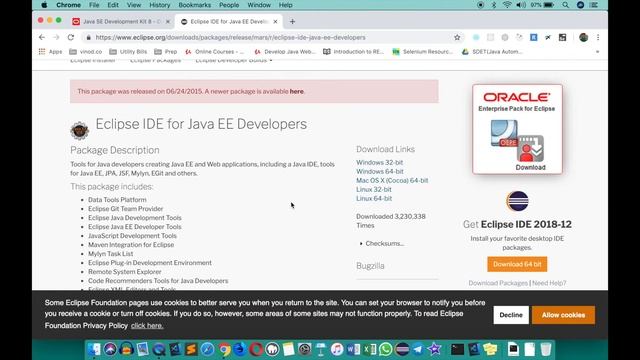640x360 pixels.
Task: Bookmark this page with the star icon
Action: 457,38
